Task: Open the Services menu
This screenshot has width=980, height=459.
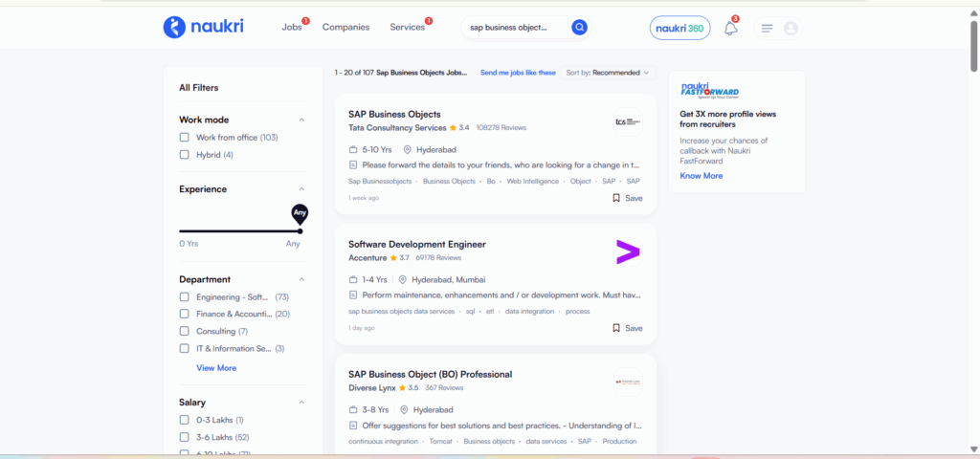Action: pos(408,27)
